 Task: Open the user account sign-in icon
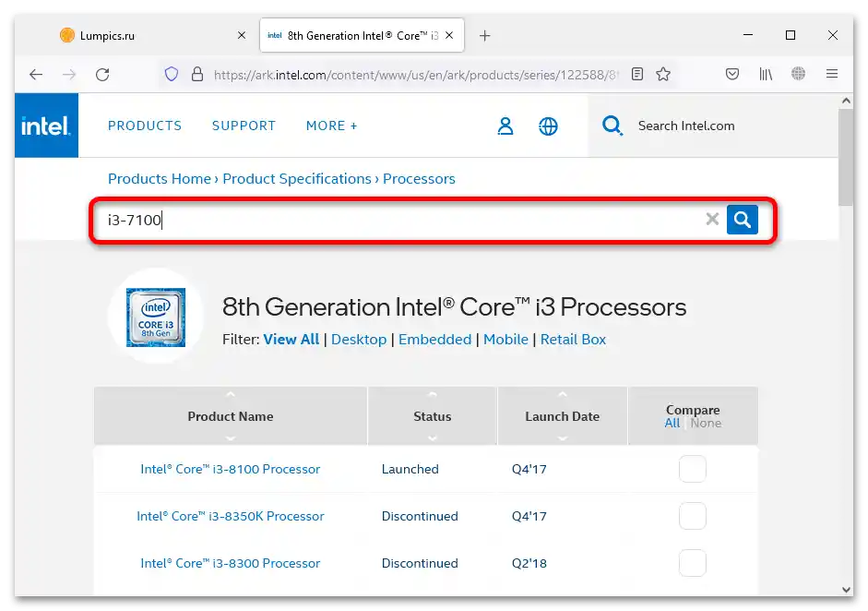click(505, 126)
